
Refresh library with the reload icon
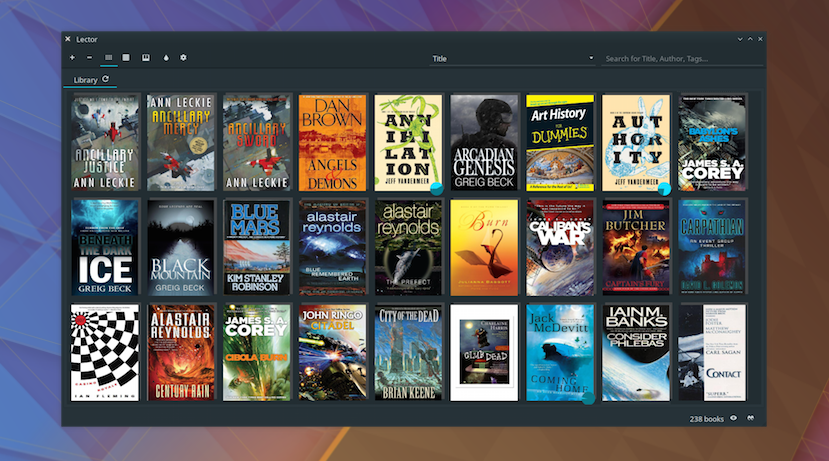(x=105, y=79)
